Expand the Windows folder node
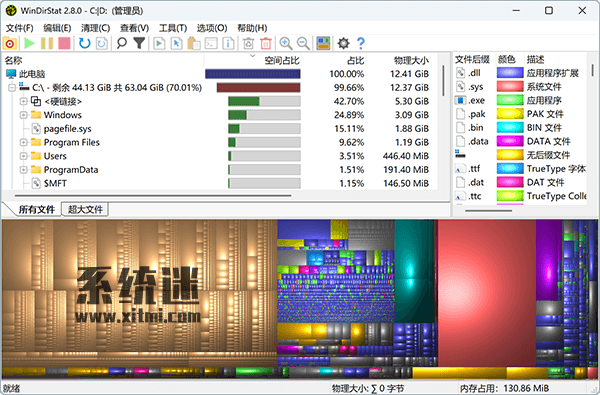 tap(23, 115)
